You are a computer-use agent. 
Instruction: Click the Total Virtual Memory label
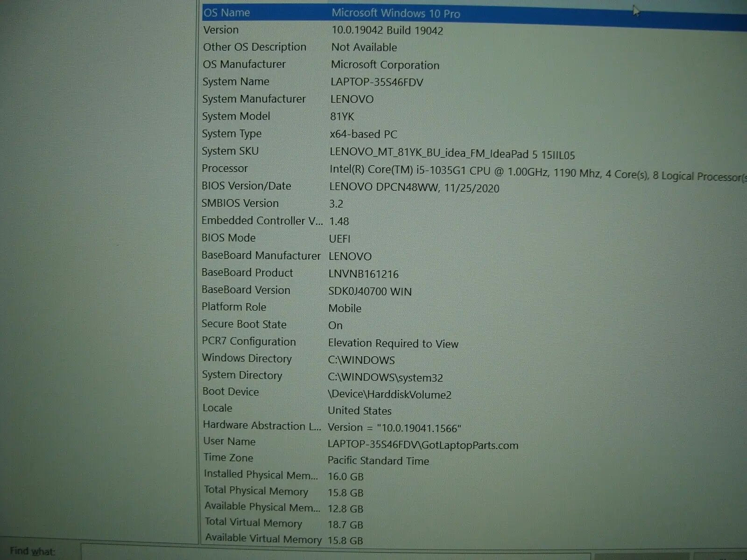(x=253, y=523)
